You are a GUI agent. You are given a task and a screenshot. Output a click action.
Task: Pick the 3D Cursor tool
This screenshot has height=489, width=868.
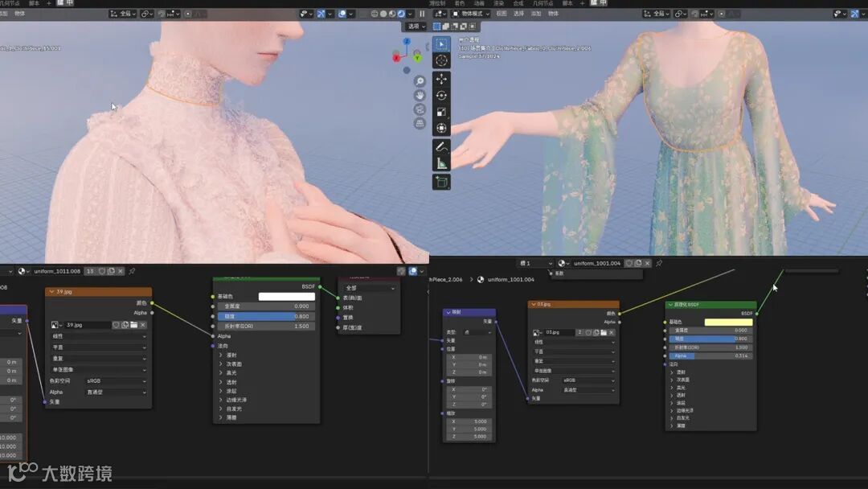tap(441, 60)
